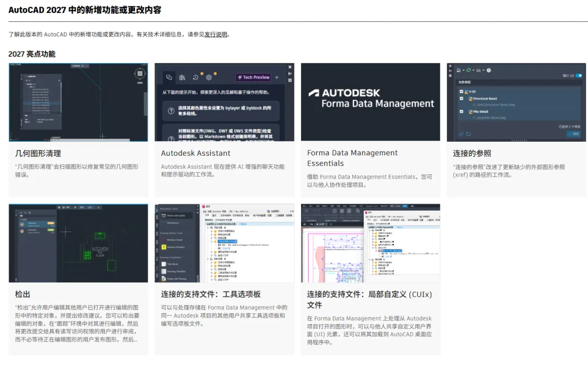
Task: Open dropdown arrow left of help icon
Action: 483,70
